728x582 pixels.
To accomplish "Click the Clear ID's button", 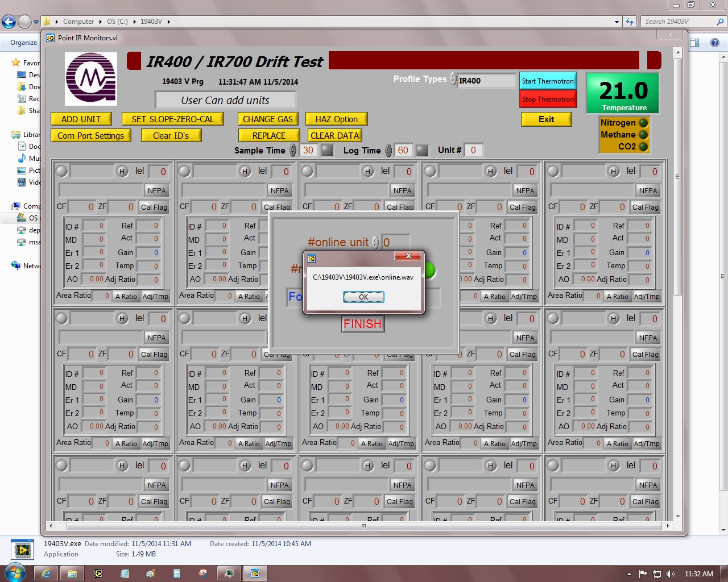I will click(x=171, y=135).
